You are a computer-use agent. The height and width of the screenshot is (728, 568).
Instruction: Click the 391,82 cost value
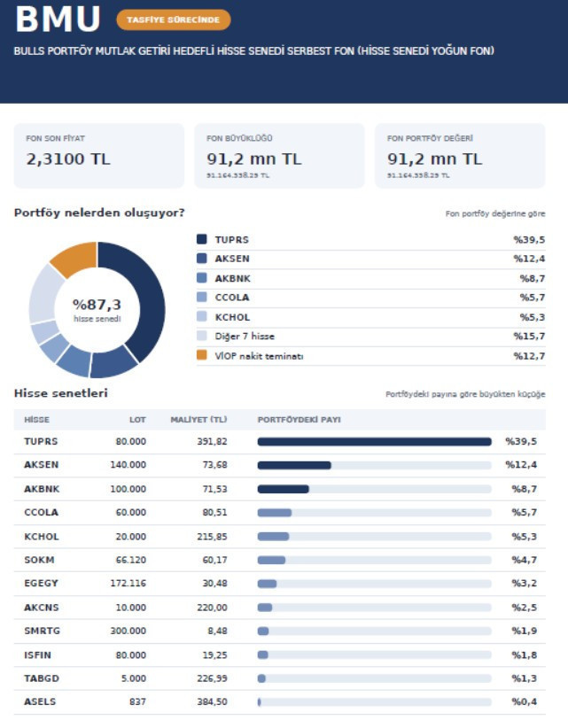pyautogui.click(x=213, y=442)
